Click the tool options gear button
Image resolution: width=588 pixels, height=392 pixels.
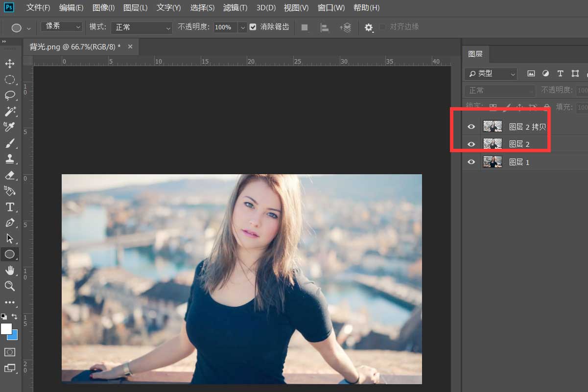point(369,27)
